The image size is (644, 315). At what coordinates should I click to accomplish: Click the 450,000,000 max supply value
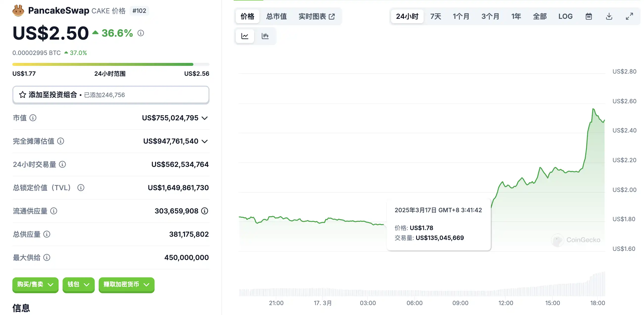186,257
